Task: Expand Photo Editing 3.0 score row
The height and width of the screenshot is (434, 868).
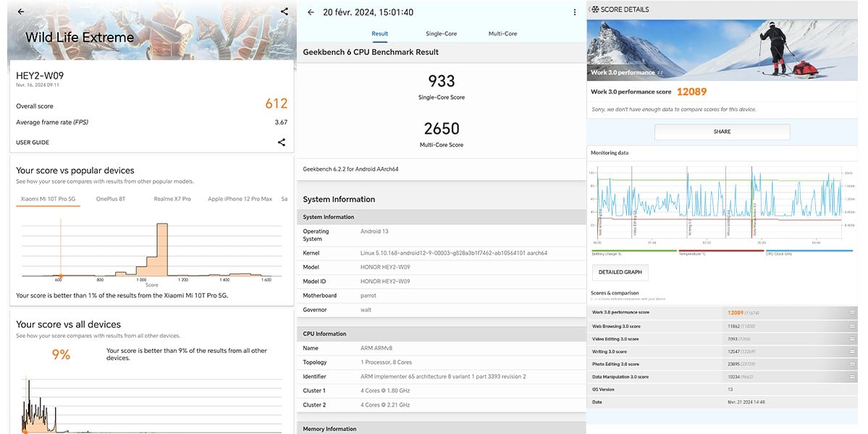Action: pos(853,365)
